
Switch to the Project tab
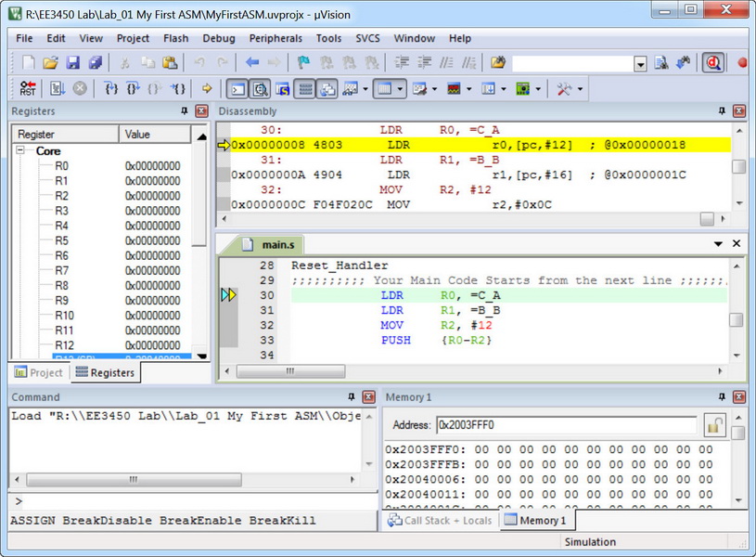coord(39,372)
